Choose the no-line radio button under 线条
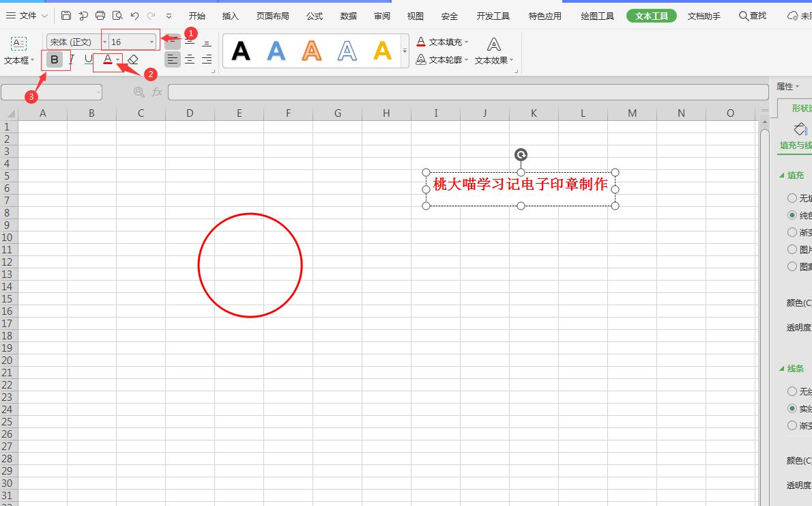This screenshot has width=812, height=506. tap(792, 391)
